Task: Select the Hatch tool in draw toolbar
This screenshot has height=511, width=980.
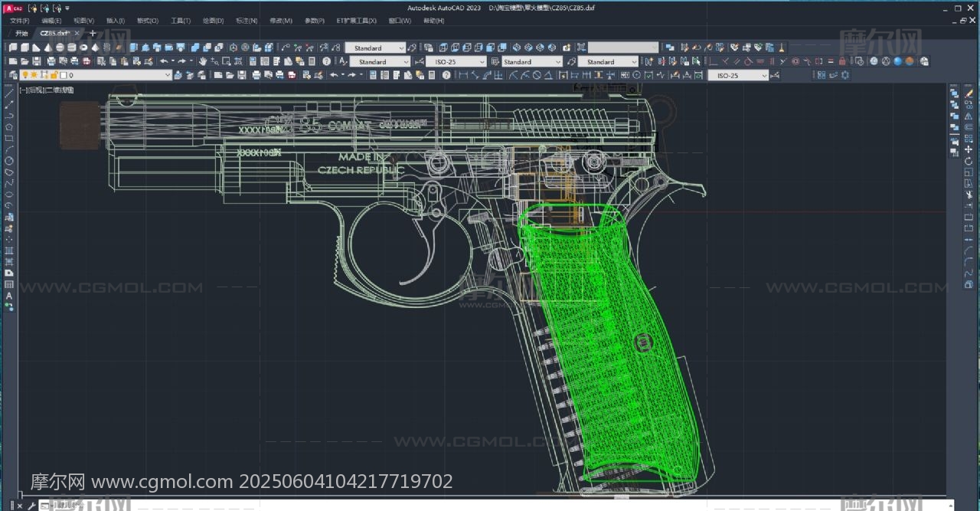Action: (x=9, y=251)
